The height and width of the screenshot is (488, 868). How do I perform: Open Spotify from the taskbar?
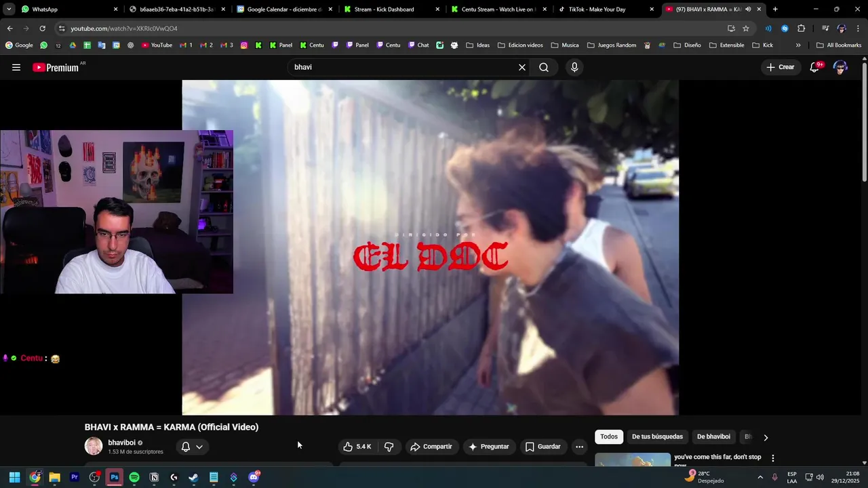pos(134,477)
